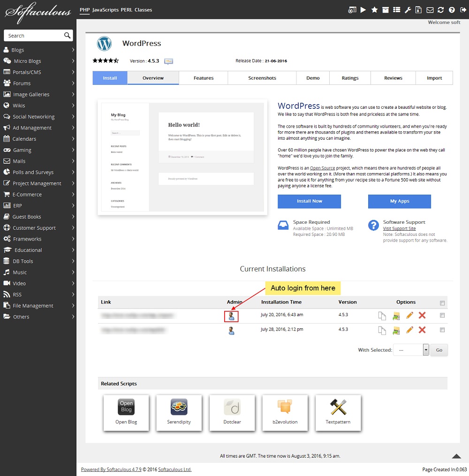Switch to the Features tab
The image size is (469, 476).
click(204, 78)
